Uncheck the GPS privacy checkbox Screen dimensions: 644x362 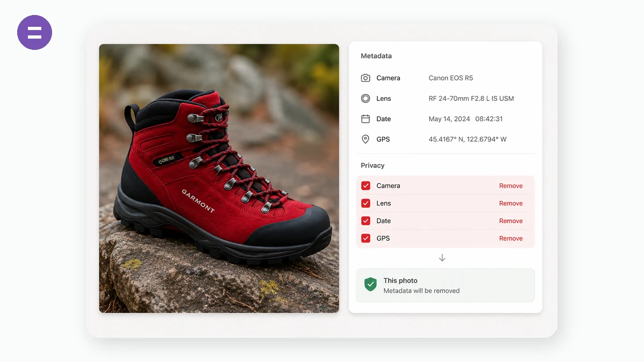tap(365, 238)
